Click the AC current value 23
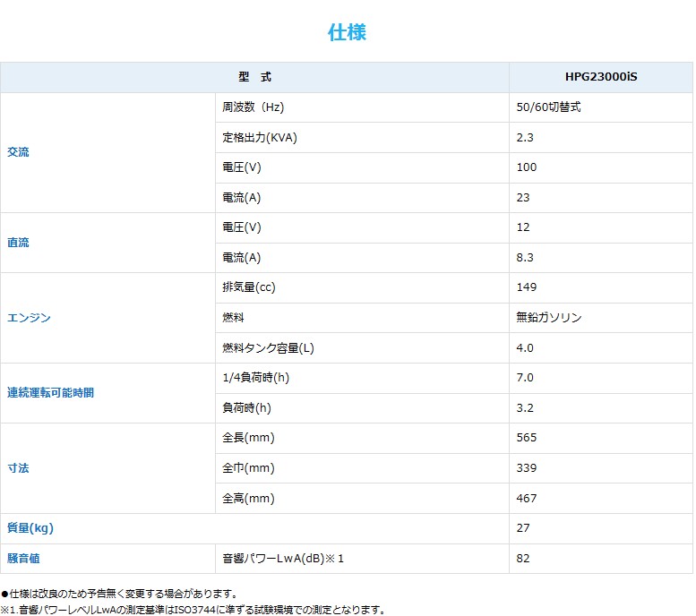Image resolution: width=696 pixels, height=616 pixels. [523, 198]
